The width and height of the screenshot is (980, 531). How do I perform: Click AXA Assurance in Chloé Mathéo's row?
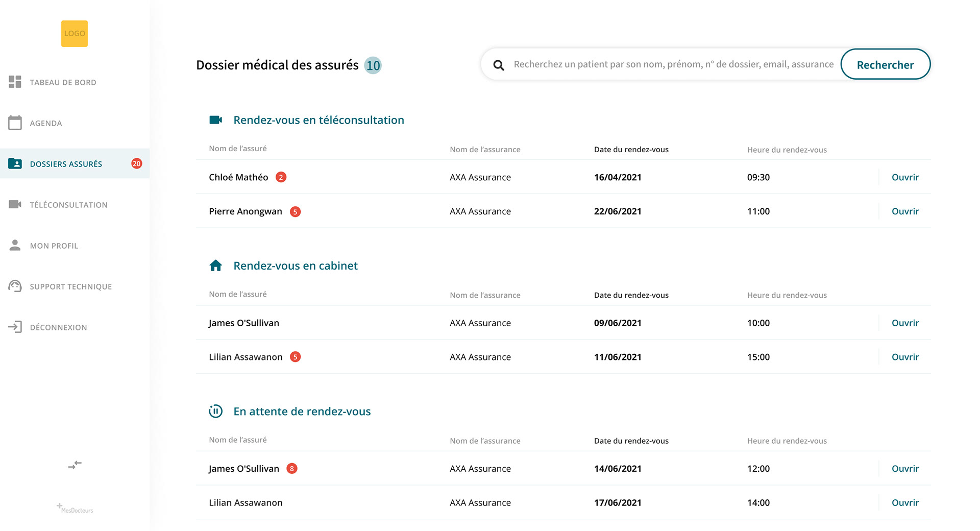pos(480,177)
